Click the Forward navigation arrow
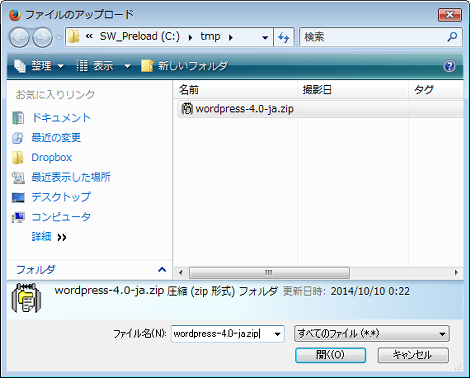The image size is (470, 378). pyautogui.click(x=42, y=37)
